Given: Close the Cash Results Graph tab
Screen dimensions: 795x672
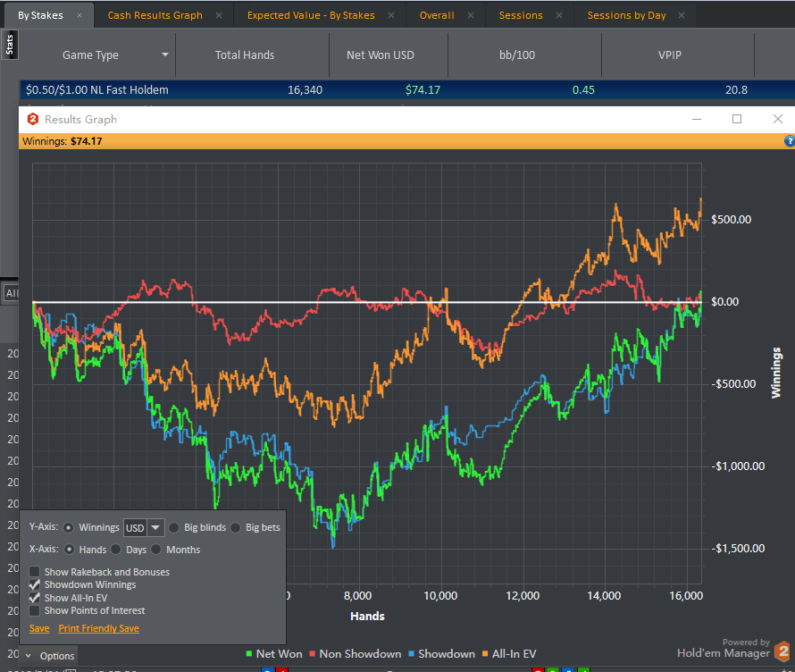Looking at the screenshot, I should [x=219, y=15].
